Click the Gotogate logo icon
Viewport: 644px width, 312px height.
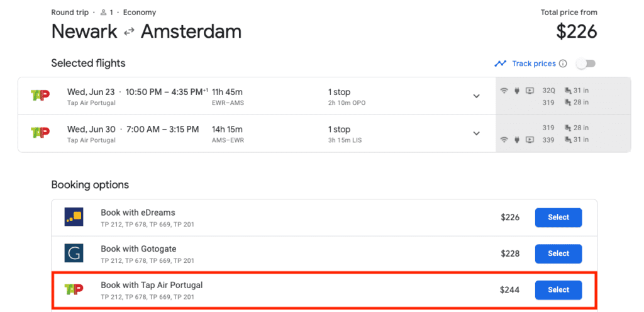tap(74, 253)
